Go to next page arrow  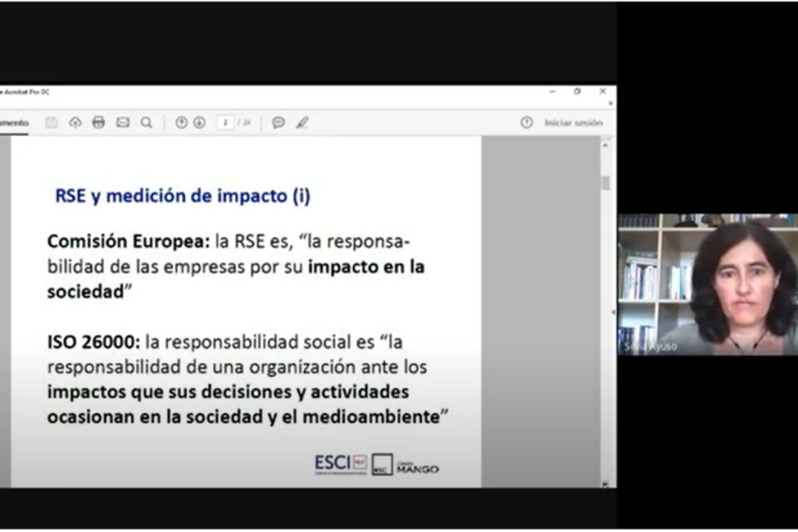pos(199,122)
